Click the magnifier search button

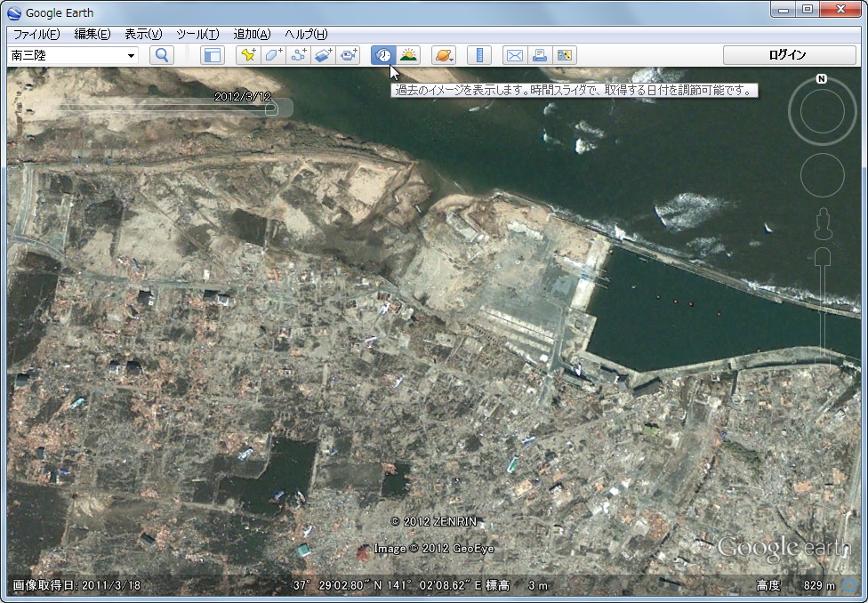(x=162, y=55)
